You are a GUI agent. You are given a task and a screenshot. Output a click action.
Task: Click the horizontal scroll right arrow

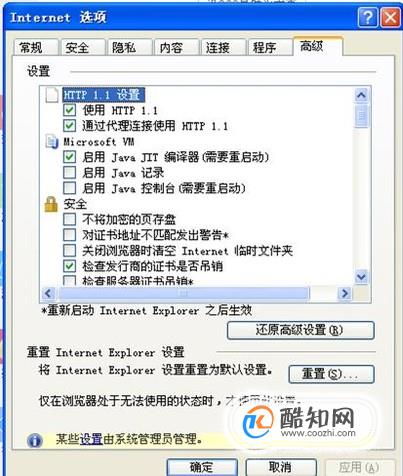pos(344,293)
